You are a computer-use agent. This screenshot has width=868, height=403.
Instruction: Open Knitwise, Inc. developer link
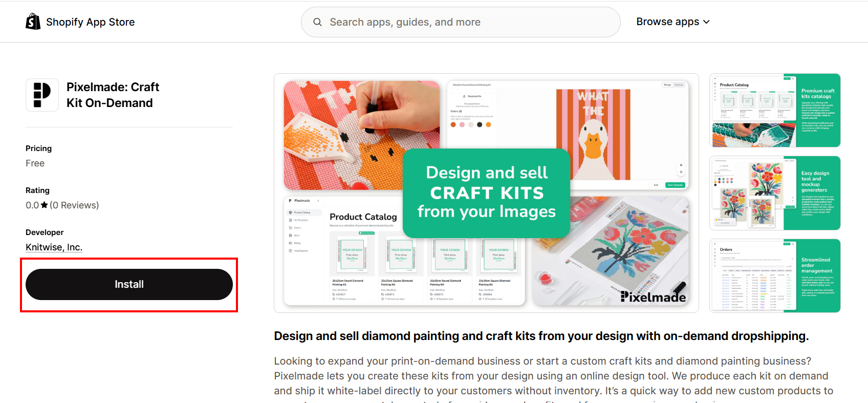(x=54, y=247)
